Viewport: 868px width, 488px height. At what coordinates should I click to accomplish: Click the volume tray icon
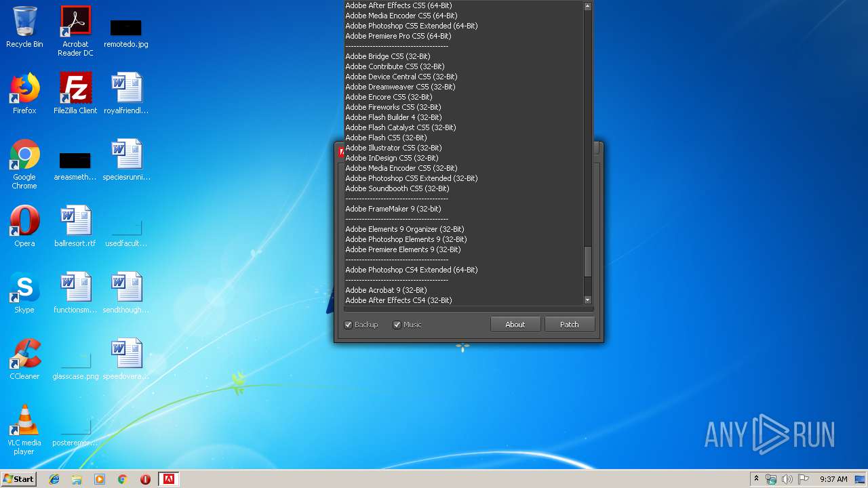(787, 479)
